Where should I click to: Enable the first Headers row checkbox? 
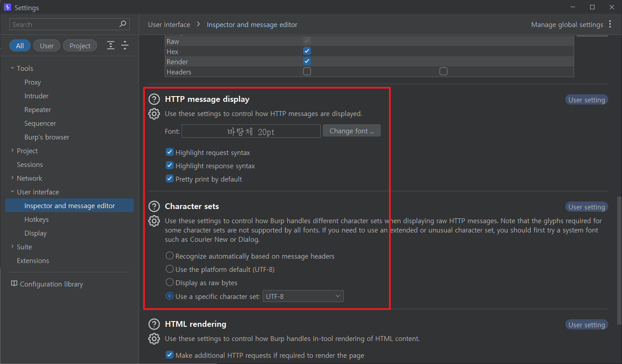coord(307,71)
